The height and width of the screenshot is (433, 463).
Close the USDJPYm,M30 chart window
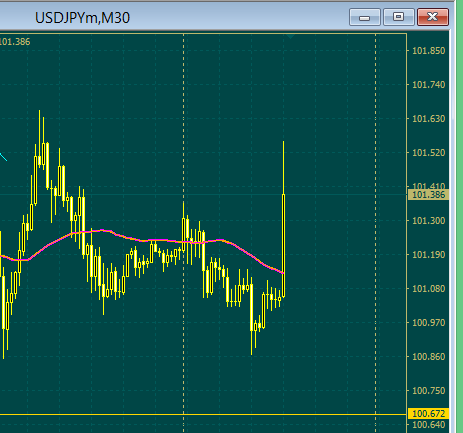point(433,17)
